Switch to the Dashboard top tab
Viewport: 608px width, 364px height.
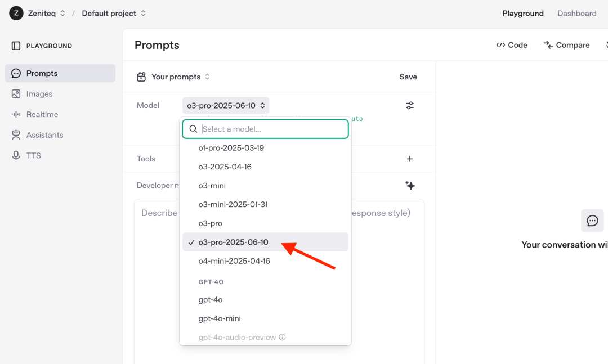point(576,13)
